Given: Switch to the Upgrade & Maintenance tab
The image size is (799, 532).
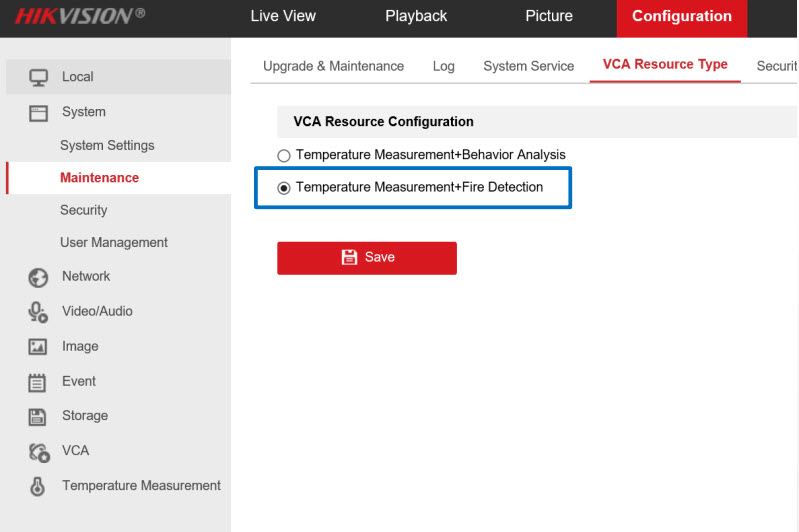Looking at the screenshot, I should click(333, 66).
